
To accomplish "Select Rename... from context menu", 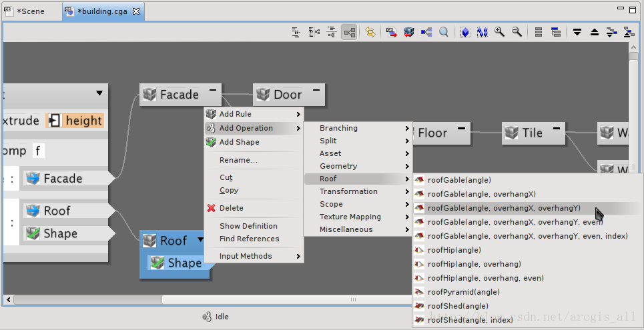I will pos(254,160).
